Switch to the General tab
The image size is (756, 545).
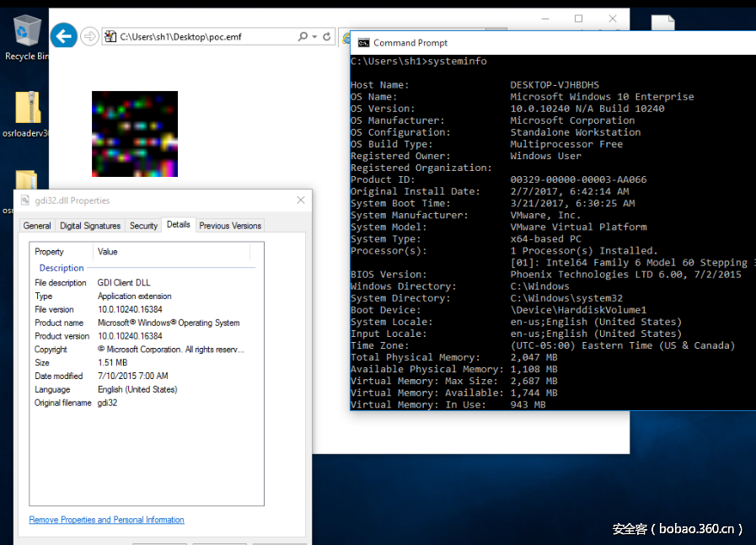[37, 226]
